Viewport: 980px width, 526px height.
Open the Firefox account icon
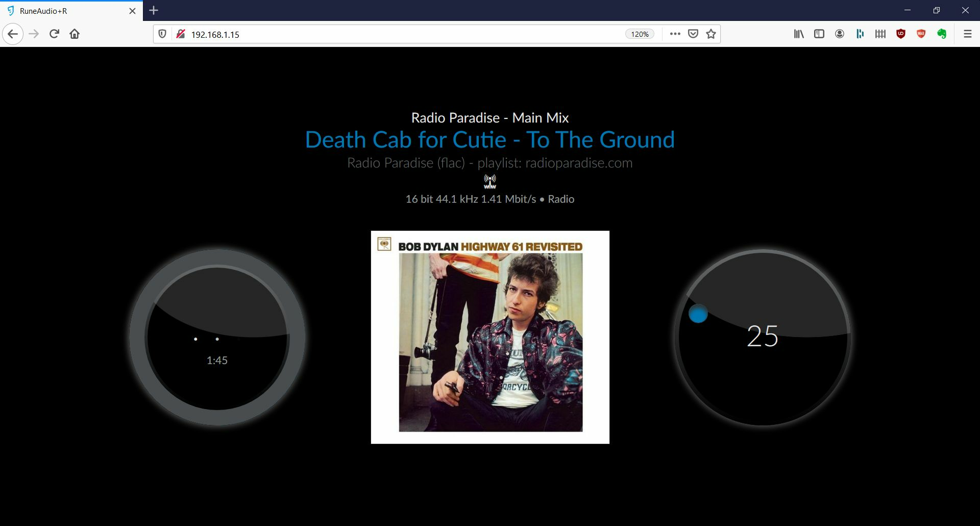coord(840,34)
